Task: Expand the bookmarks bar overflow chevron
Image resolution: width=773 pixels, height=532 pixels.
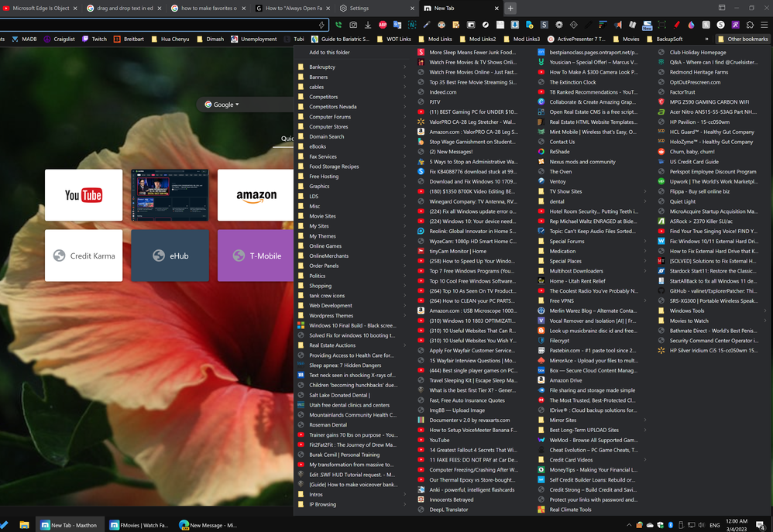Action: click(706, 39)
